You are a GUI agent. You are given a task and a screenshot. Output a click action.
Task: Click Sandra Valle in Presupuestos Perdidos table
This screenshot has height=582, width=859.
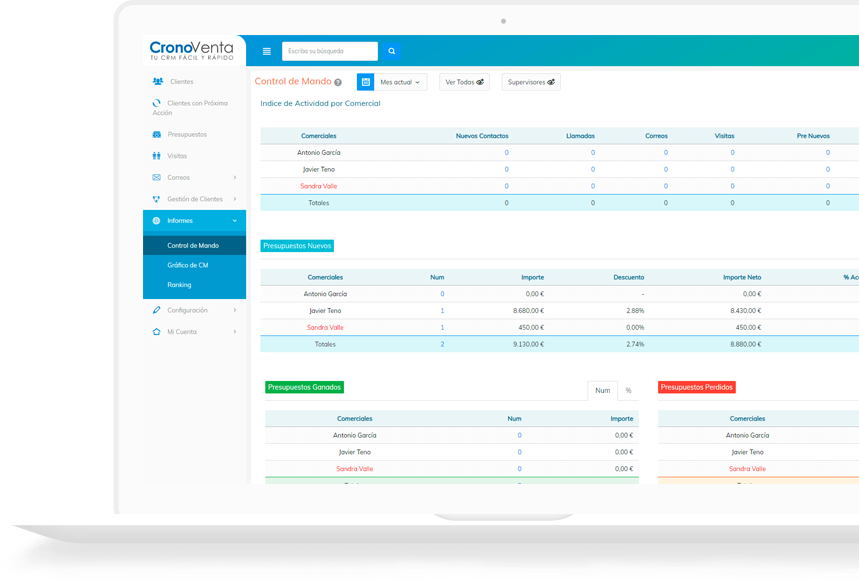(747, 469)
